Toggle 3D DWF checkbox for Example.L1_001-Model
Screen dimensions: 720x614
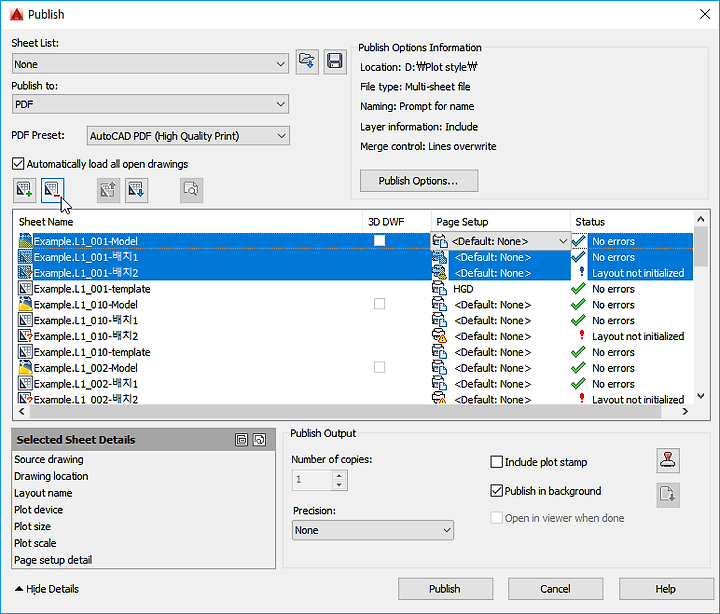pos(379,240)
